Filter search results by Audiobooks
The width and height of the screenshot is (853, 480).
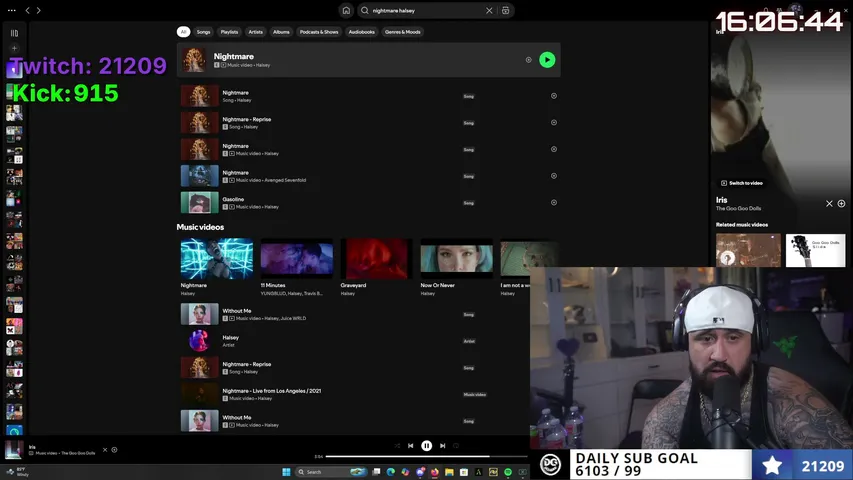(362, 32)
